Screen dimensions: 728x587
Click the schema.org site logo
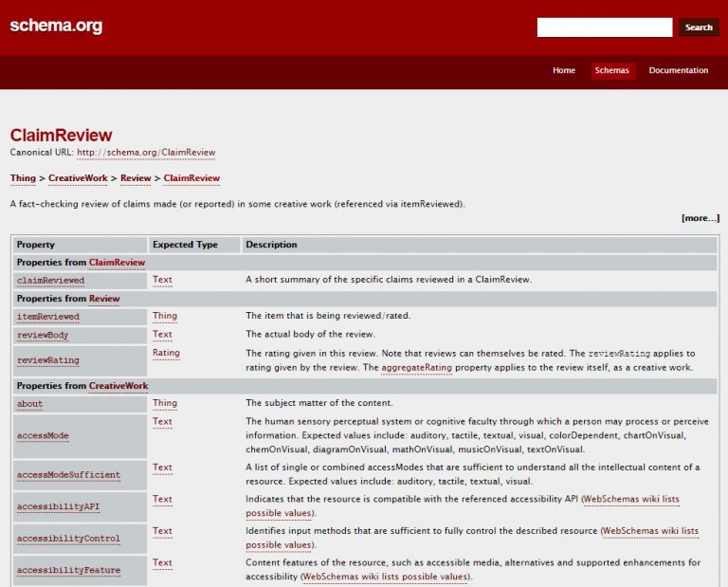pyautogui.click(x=56, y=26)
